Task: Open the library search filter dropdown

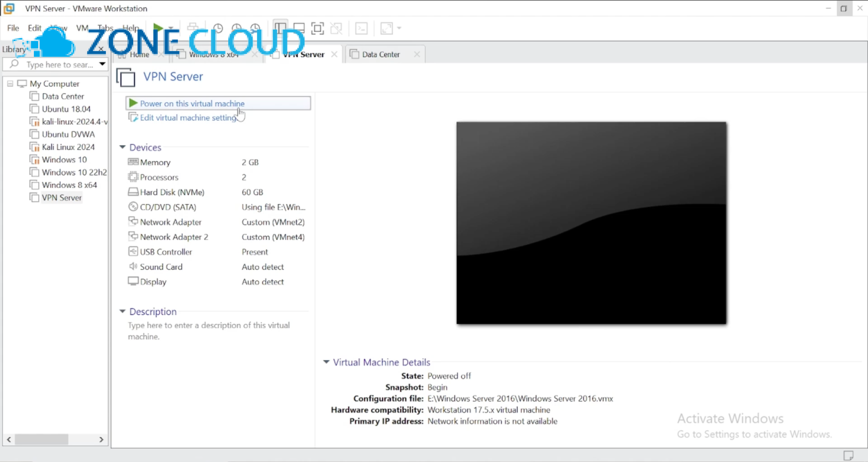Action: [x=102, y=64]
